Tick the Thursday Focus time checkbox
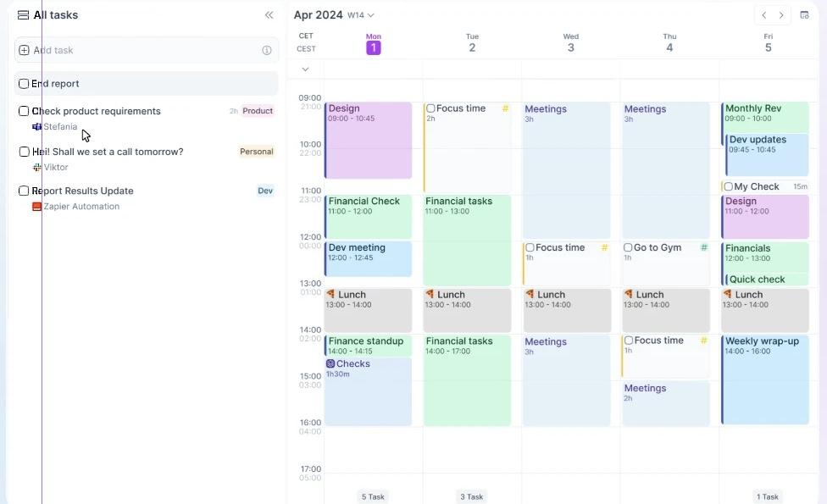Screen dimensions: 827x504 pos(629,341)
